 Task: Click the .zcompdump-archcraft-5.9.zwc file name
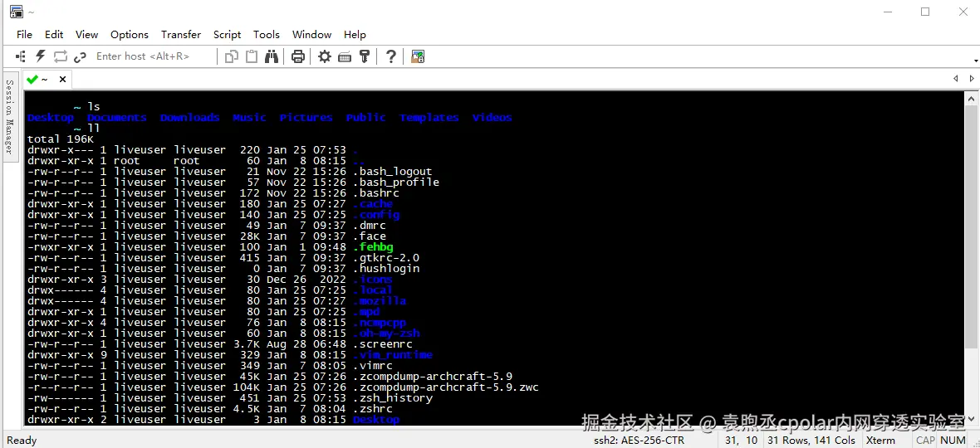pos(446,387)
